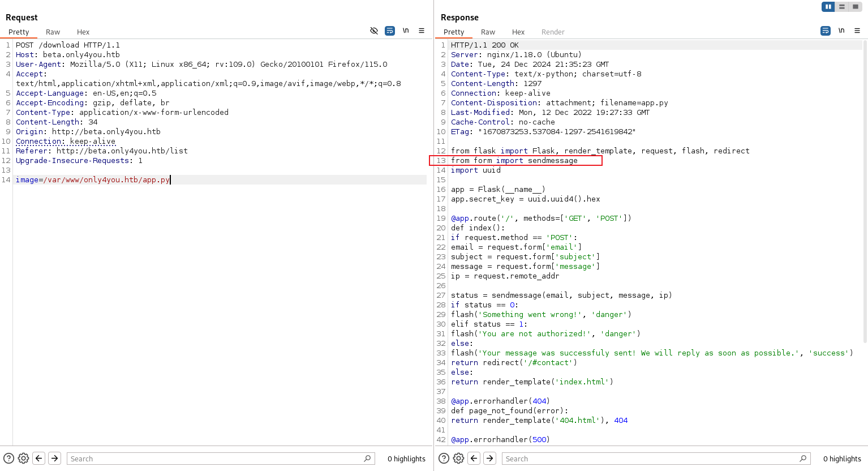Click 'Origin: http://beta.only4you.htb' line
This screenshot has height=471, width=868.
point(88,131)
